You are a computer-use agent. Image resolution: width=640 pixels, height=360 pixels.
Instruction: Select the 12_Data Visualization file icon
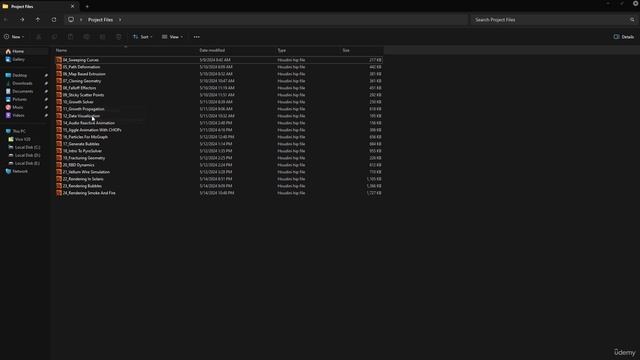[59, 116]
